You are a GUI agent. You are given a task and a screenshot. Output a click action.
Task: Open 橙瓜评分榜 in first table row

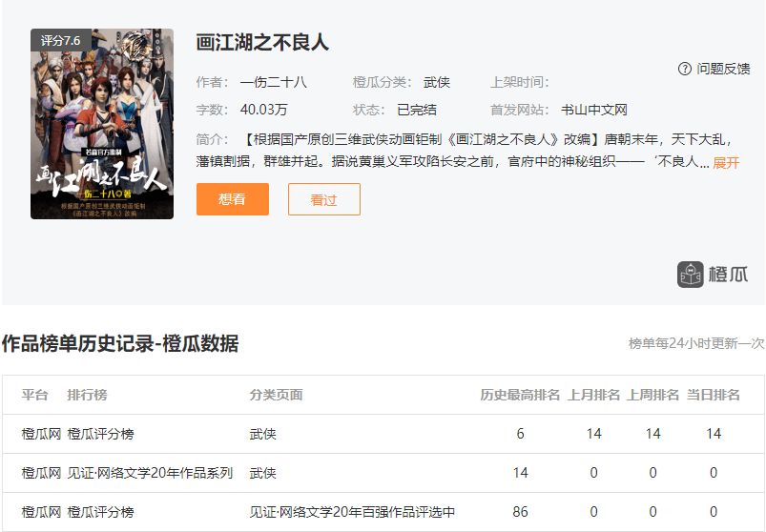pos(100,434)
